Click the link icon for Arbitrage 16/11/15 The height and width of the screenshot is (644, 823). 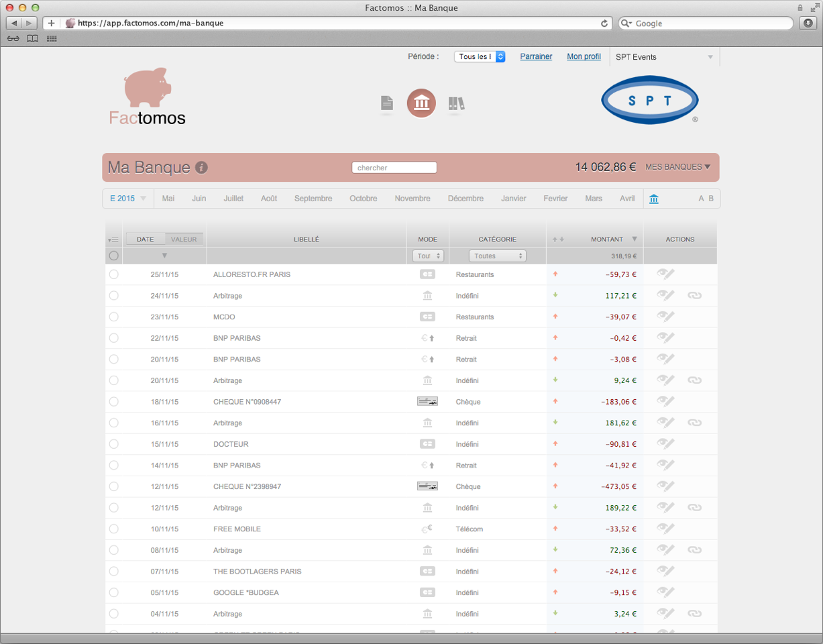(x=694, y=423)
